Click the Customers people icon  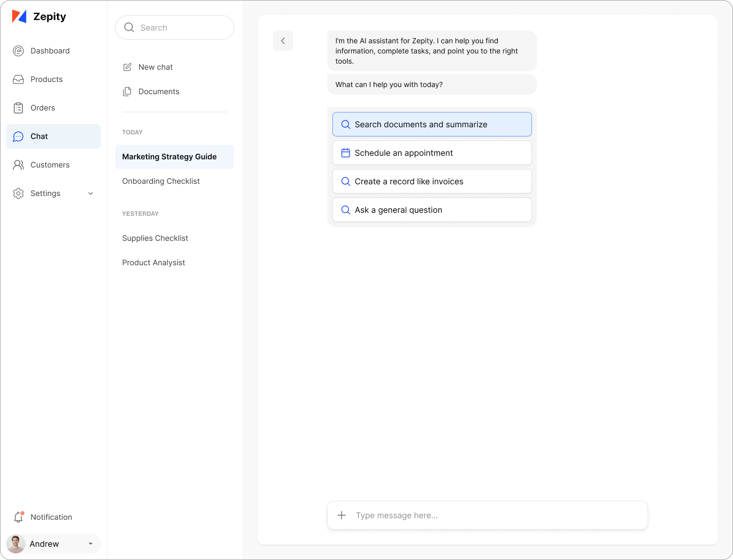[18, 165]
